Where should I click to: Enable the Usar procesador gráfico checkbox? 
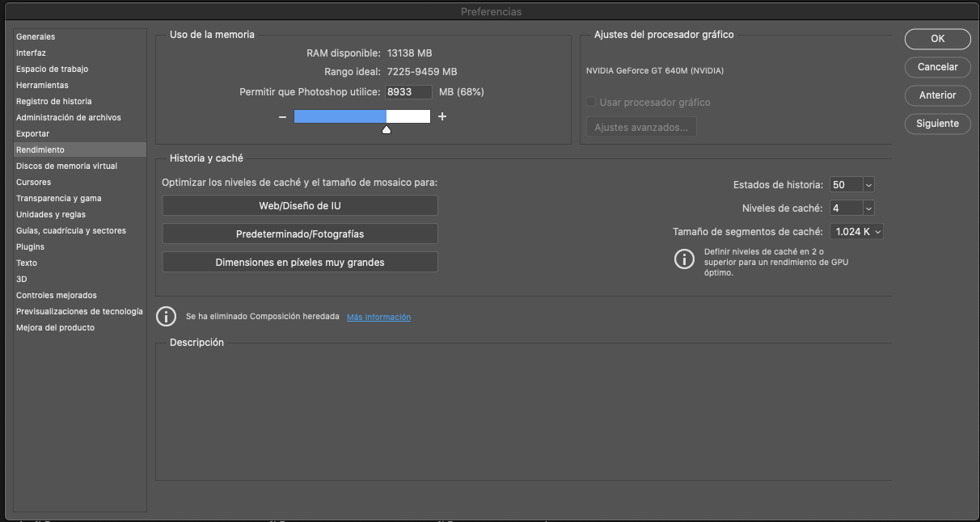pos(591,101)
